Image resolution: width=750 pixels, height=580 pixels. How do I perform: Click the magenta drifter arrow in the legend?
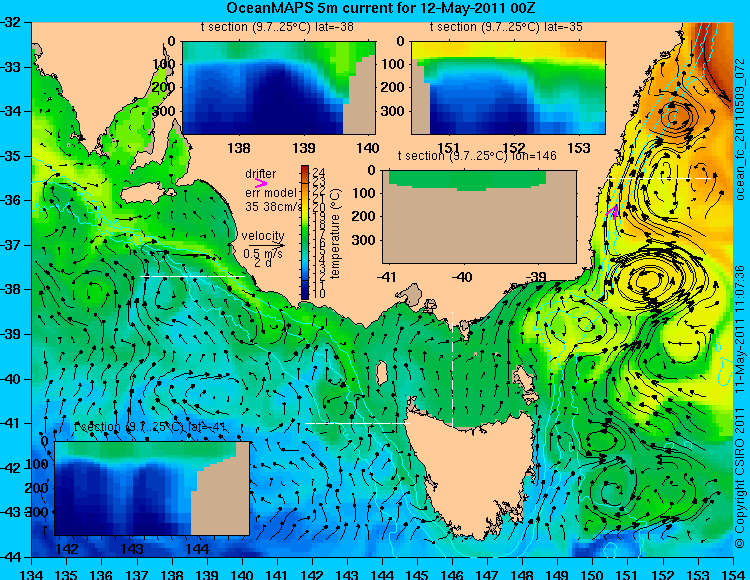point(261,184)
